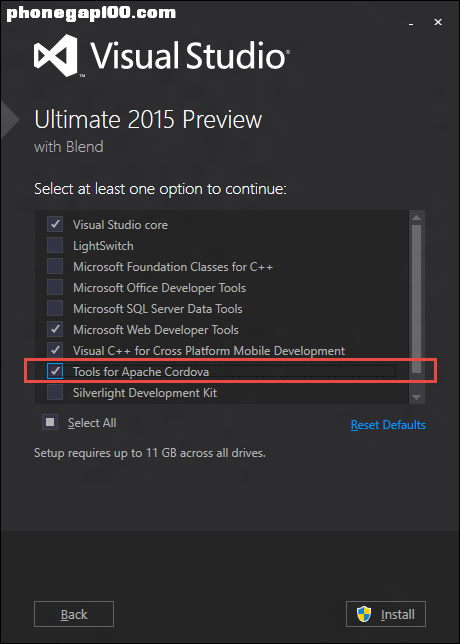Click the 'Microsoft Office Developer Tools' label

(x=159, y=288)
